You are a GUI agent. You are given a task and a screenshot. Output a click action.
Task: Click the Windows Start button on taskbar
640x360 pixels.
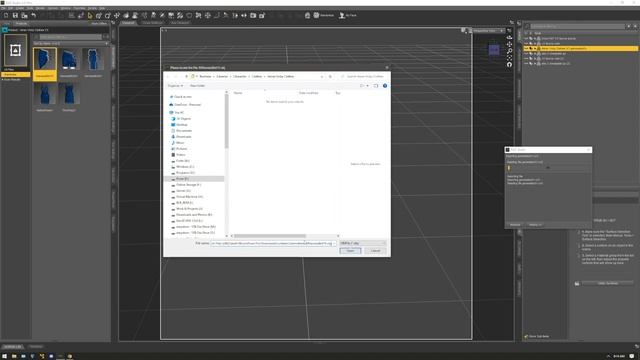tap(4, 356)
